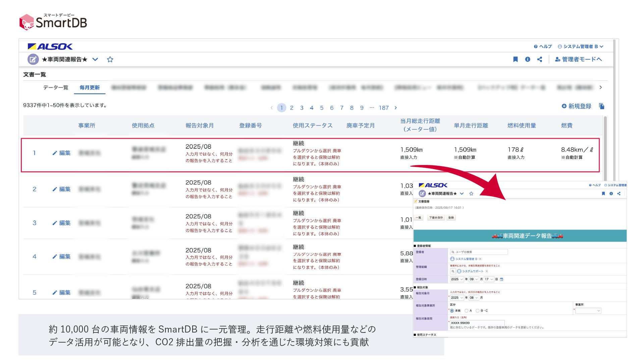
Task: Select the A radio button under 区分
Action: coord(466,311)
